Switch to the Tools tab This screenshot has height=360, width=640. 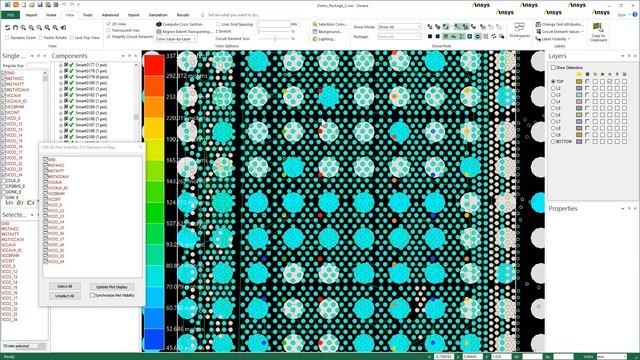[x=87, y=15]
